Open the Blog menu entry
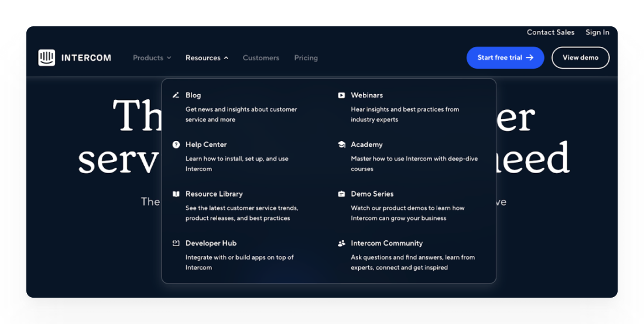This screenshot has width=644, height=324. pyautogui.click(x=193, y=95)
